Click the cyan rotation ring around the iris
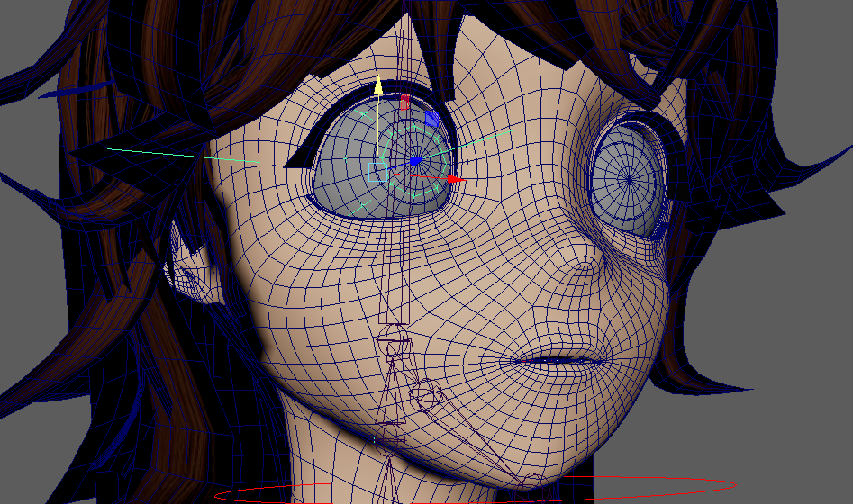 click(x=414, y=161)
